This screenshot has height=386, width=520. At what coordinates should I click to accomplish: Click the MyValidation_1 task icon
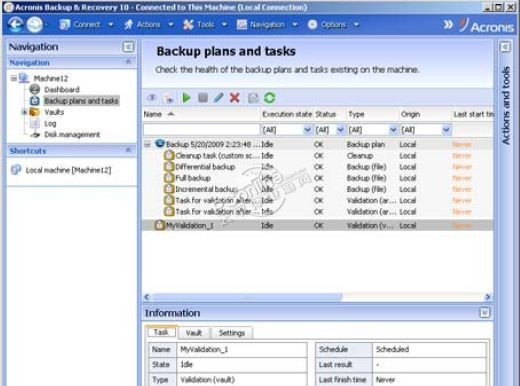click(160, 225)
